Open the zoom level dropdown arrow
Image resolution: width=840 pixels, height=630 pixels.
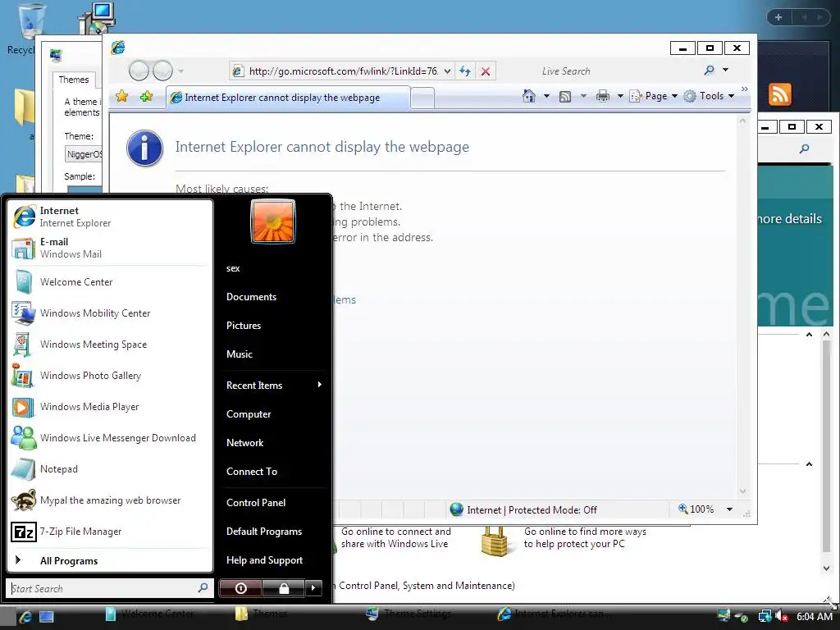729,509
